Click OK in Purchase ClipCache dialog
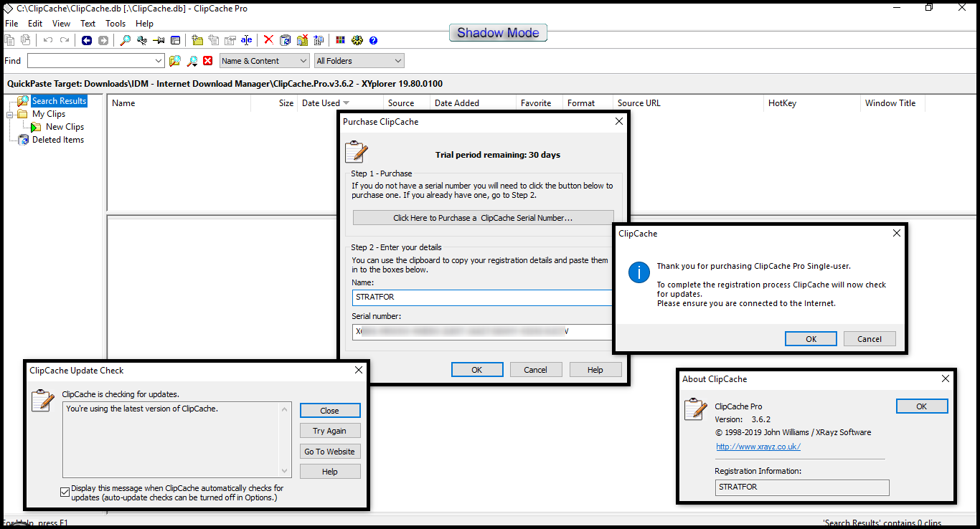Viewport: 980px width, 529px height. point(477,370)
